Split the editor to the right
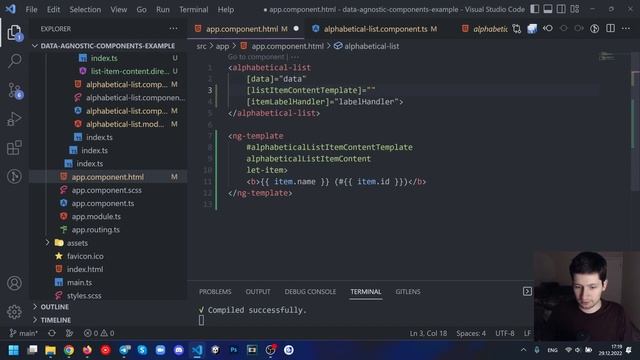640x360 pixels. tap(611, 29)
